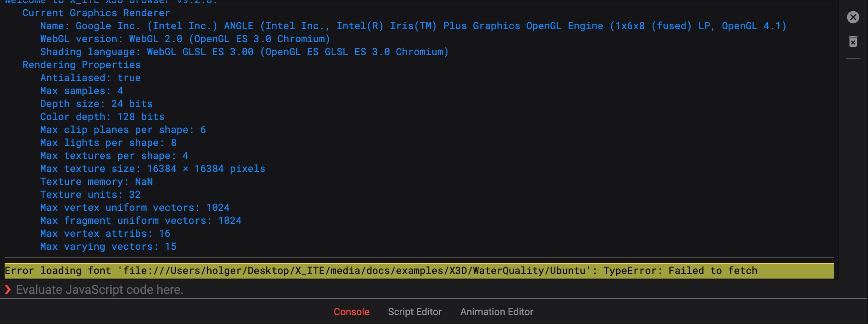
Task: Click the 'Rendering Properties' heading line
Action: 82,65
